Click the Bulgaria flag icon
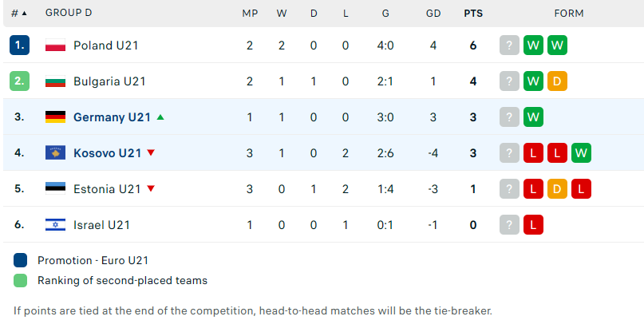This screenshot has height=328, width=644. 55,81
